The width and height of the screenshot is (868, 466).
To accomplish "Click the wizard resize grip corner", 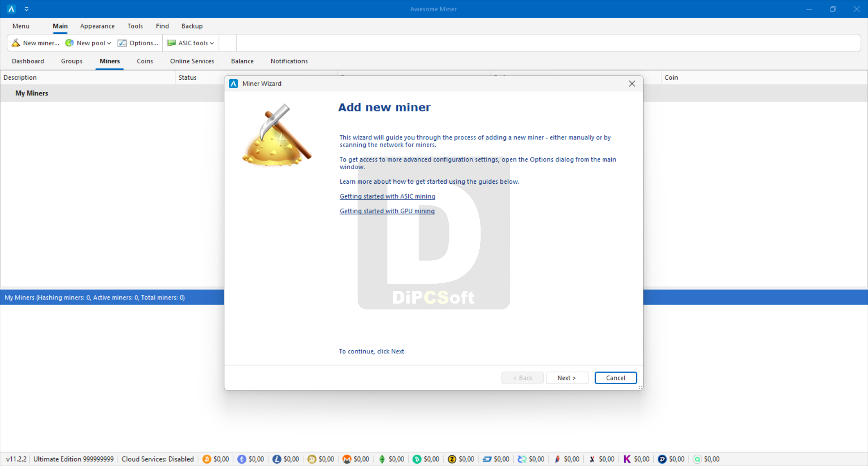I will (x=640, y=387).
